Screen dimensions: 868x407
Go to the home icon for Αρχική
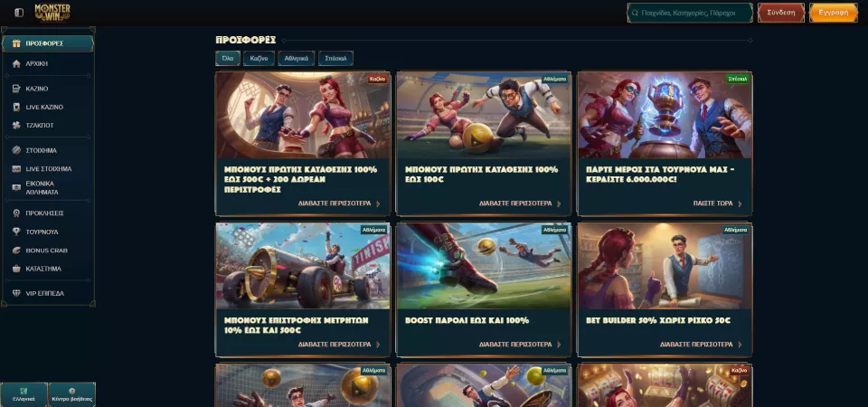click(16, 63)
